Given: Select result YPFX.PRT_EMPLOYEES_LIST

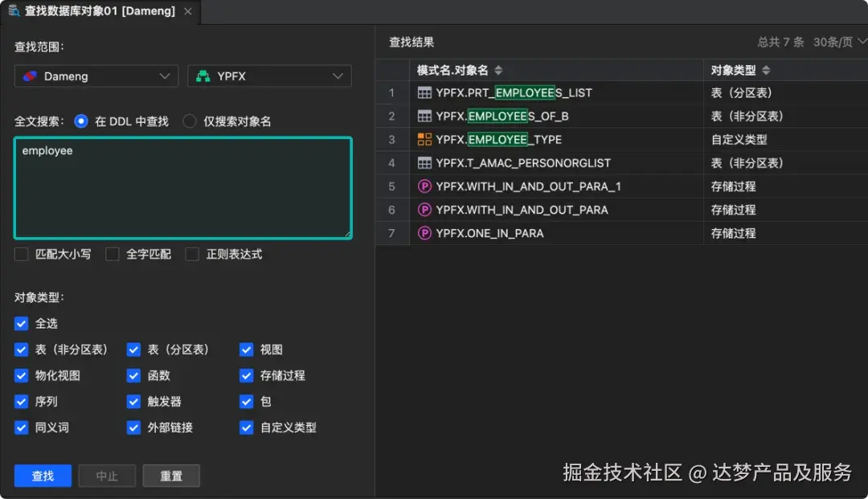Looking at the screenshot, I should (514, 93).
